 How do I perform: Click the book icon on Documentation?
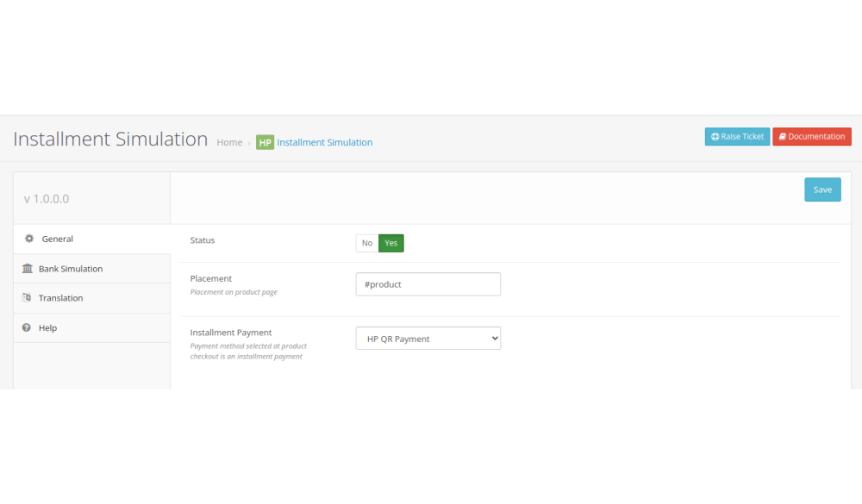782,137
